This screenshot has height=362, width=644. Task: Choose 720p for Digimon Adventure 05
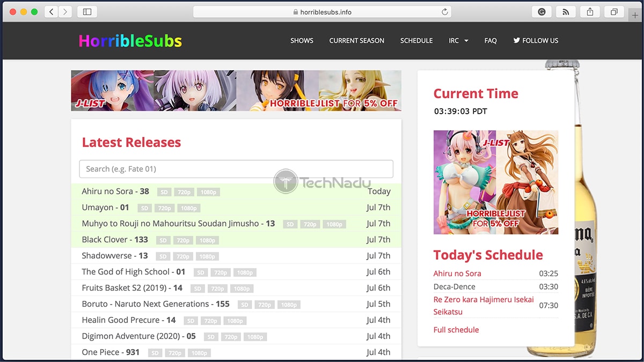point(230,337)
